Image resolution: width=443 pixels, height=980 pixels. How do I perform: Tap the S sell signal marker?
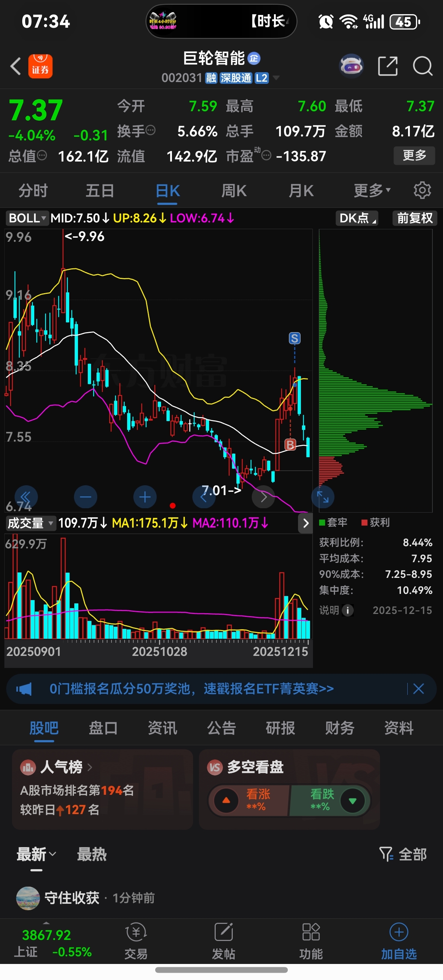click(295, 338)
